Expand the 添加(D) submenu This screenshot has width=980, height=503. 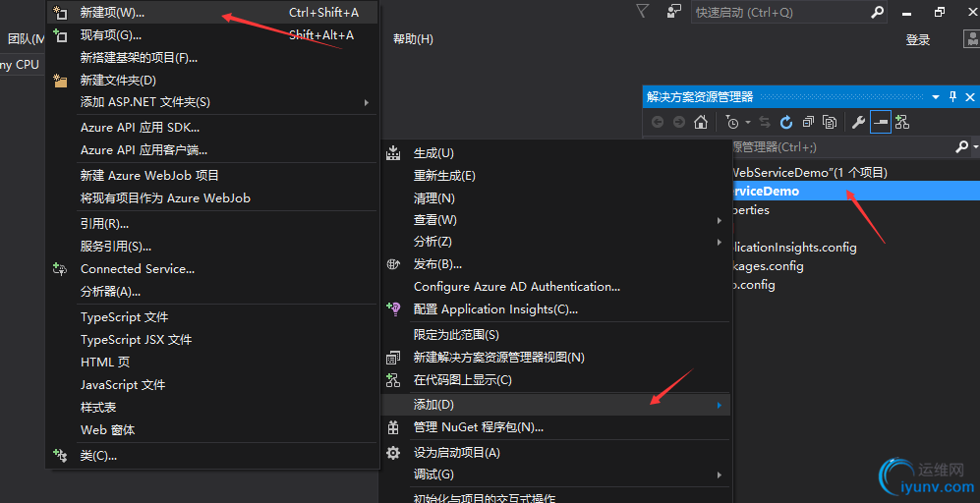point(555,405)
